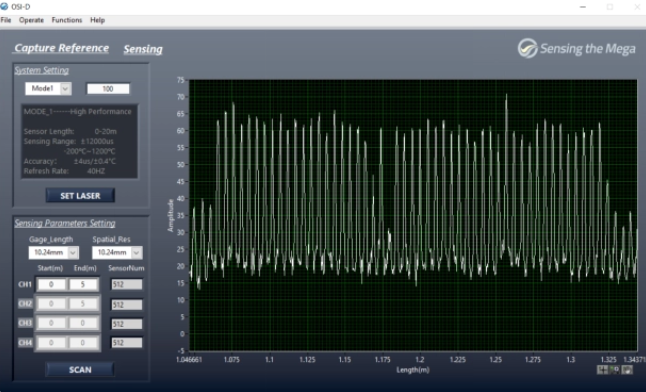Open the Mode1 dropdown in System Setting
Image resolution: width=646 pixels, height=392 pixels.
click(48, 89)
